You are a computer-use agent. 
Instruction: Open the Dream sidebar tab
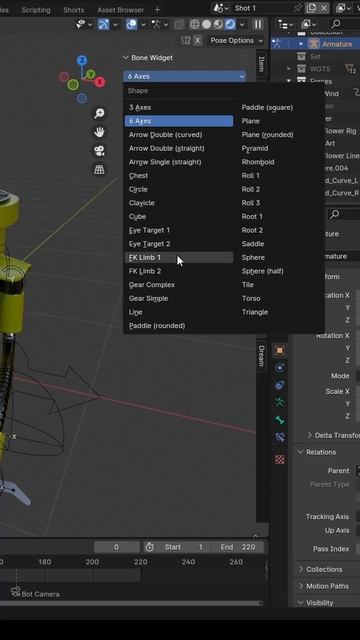click(x=262, y=356)
